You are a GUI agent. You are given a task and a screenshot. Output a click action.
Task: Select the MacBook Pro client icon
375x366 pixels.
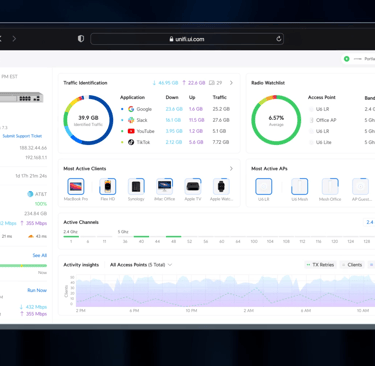(x=76, y=187)
